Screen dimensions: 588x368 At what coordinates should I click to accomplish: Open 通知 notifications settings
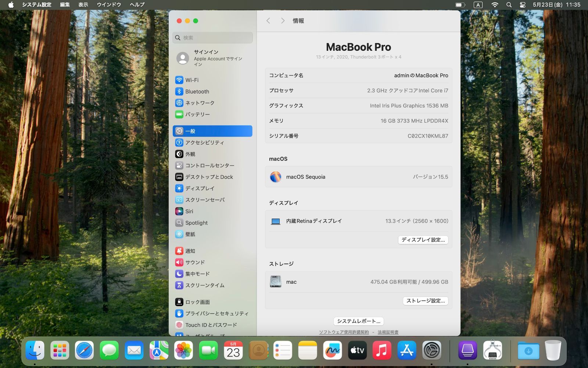point(212,251)
